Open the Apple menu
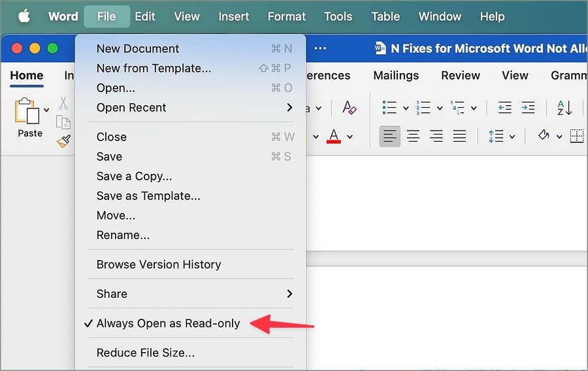This screenshot has width=588, height=371. click(x=24, y=16)
